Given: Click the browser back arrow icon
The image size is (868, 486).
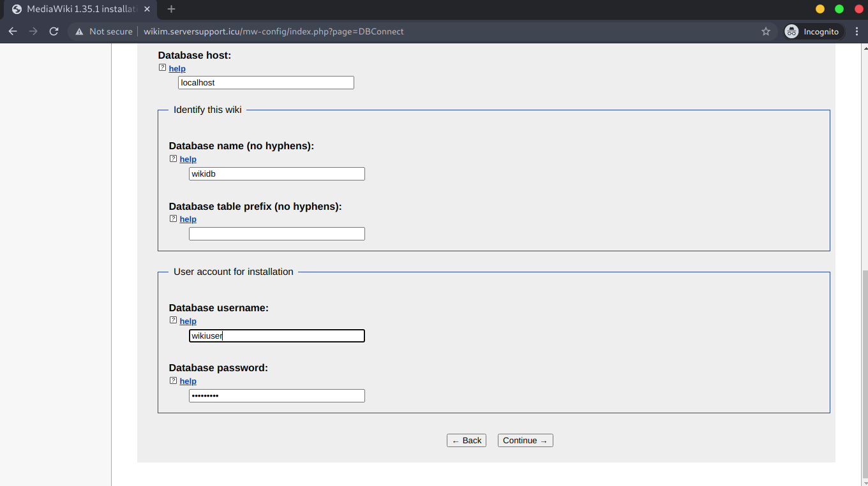Looking at the screenshot, I should tap(13, 31).
